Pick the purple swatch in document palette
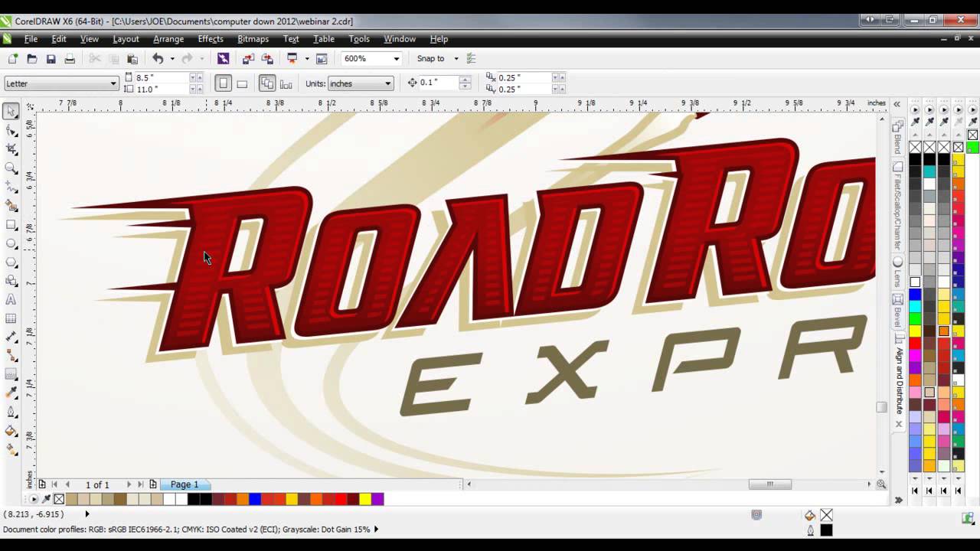The width and height of the screenshot is (980, 551). click(377, 499)
